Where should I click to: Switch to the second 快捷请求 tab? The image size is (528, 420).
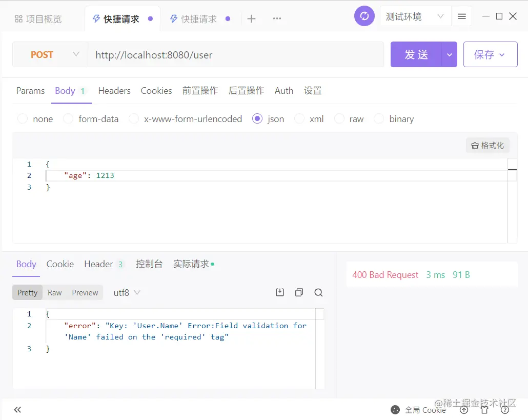(x=200, y=19)
